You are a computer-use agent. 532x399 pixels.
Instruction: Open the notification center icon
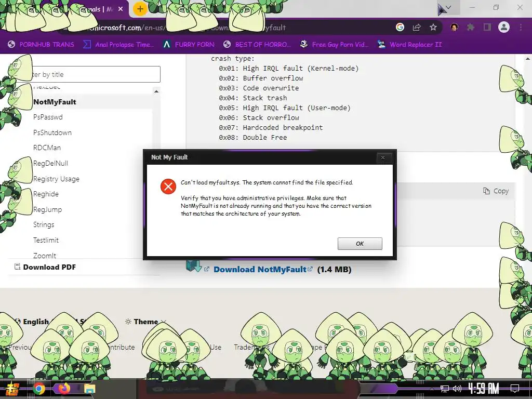(x=515, y=389)
